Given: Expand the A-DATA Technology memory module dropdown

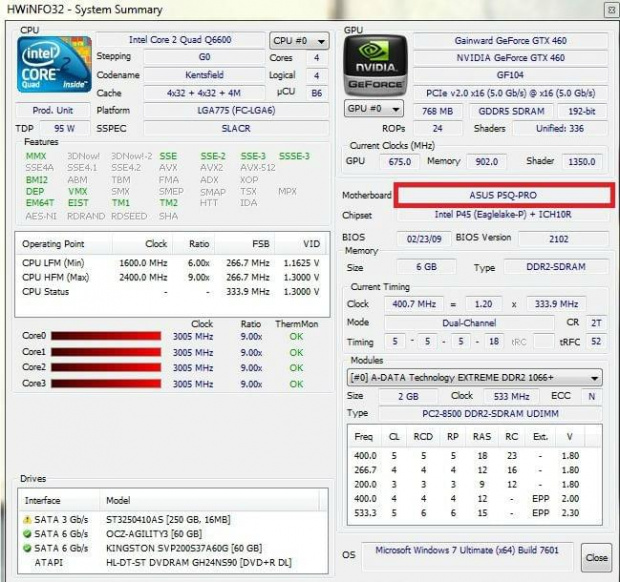Looking at the screenshot, I should pos(474,378).
